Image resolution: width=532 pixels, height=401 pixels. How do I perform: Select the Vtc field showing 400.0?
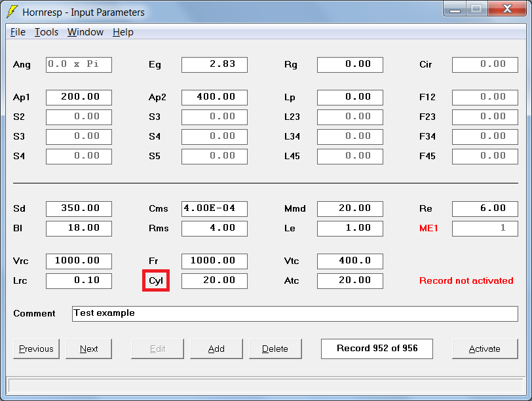pyautogui.click(x=350, y=261)
